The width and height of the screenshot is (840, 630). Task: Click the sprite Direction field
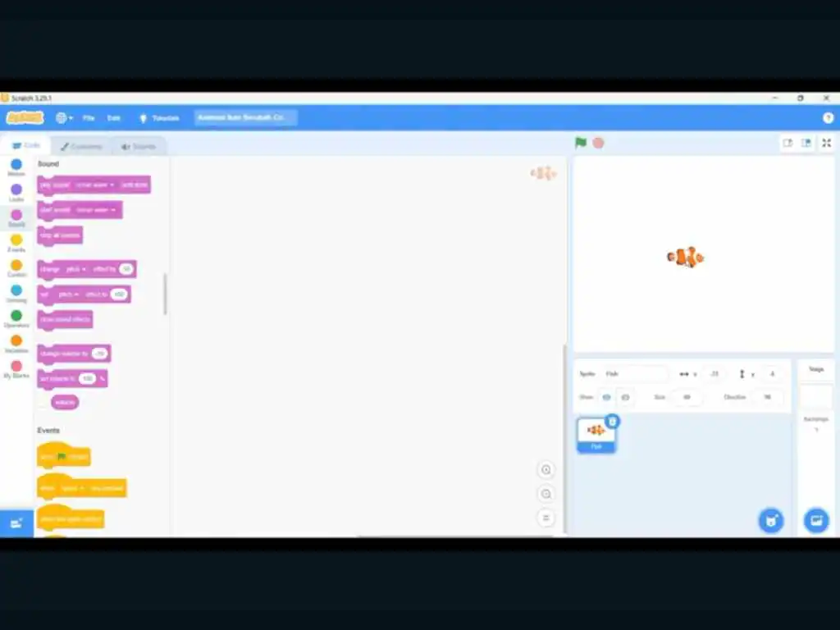click(x=767, y=398)
